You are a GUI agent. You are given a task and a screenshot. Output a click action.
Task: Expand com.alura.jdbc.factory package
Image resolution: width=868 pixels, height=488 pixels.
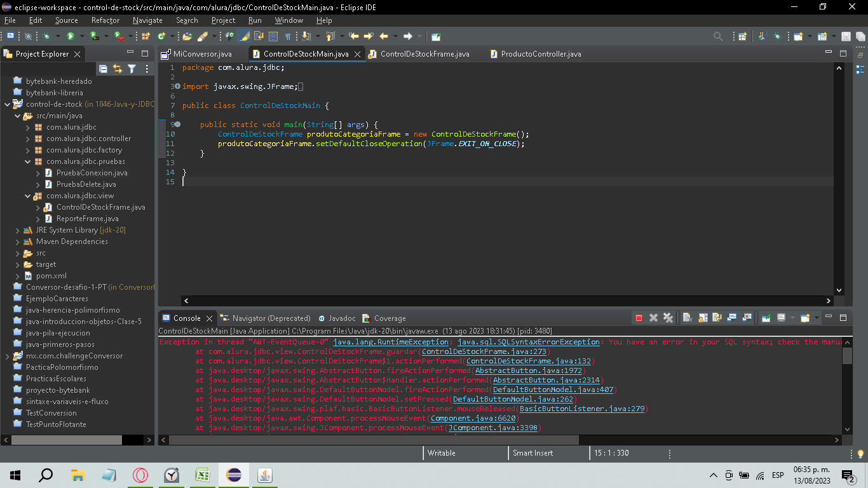(28, 150)
